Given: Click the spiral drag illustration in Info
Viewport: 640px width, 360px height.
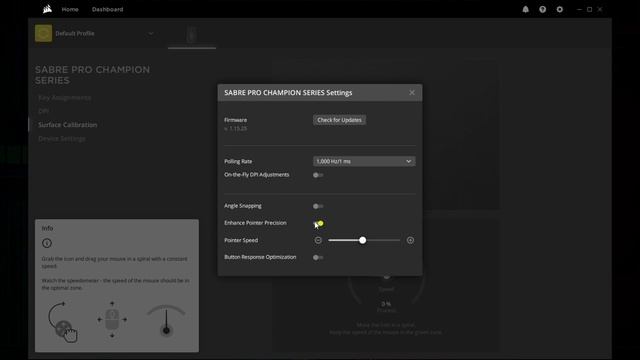Looking at the screenshot, I should [x=62, y=322].
